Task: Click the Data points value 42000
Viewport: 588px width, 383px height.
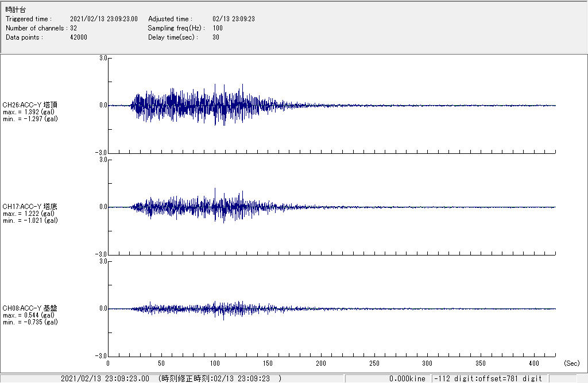Action: pos(79,37)
